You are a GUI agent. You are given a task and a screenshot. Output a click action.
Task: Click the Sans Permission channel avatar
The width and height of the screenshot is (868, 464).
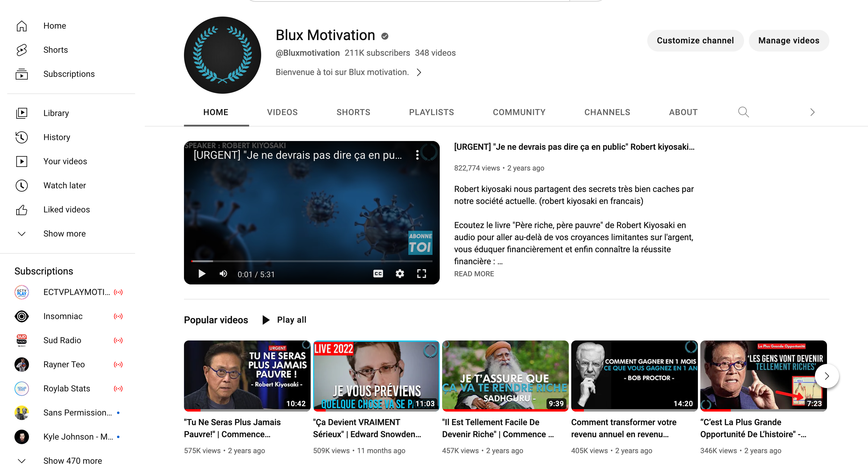22,413
